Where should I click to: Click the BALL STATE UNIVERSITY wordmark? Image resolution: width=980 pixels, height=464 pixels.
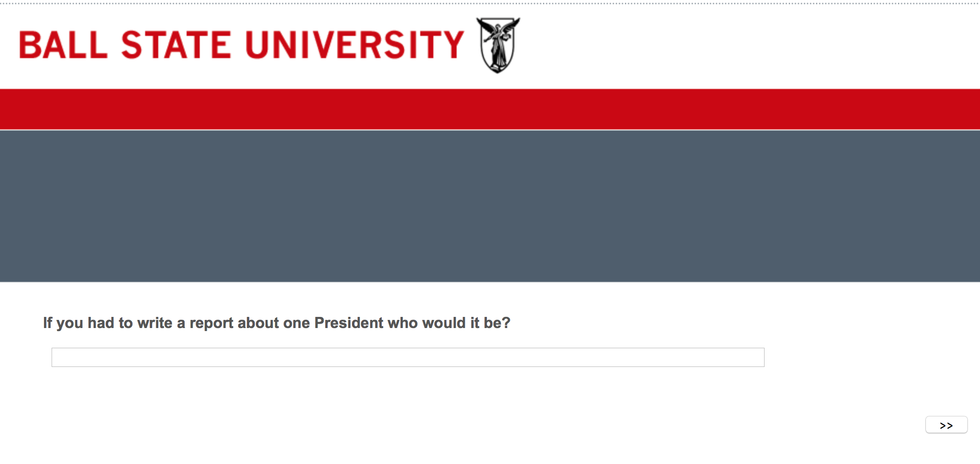pyautogui.click(x=241, y=45)
